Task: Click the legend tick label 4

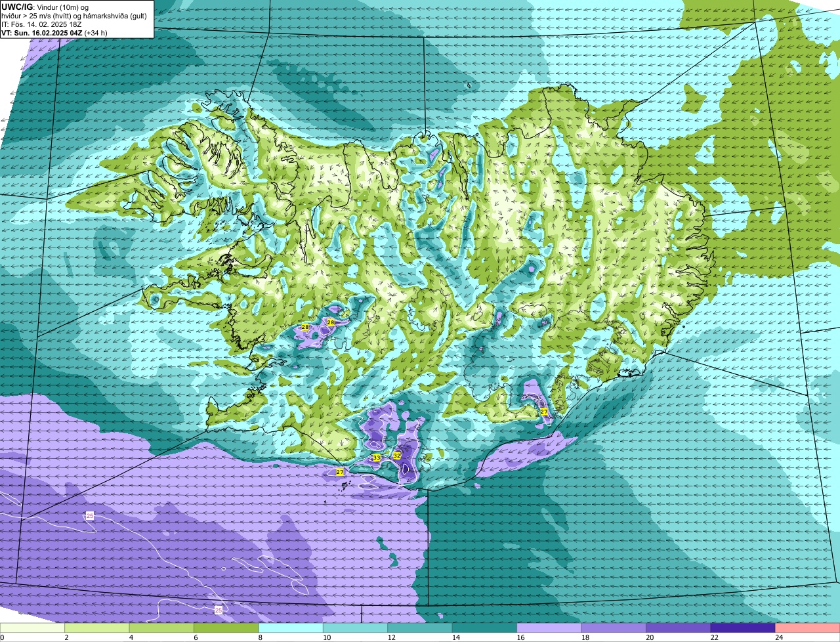Action: click(131, 637)
